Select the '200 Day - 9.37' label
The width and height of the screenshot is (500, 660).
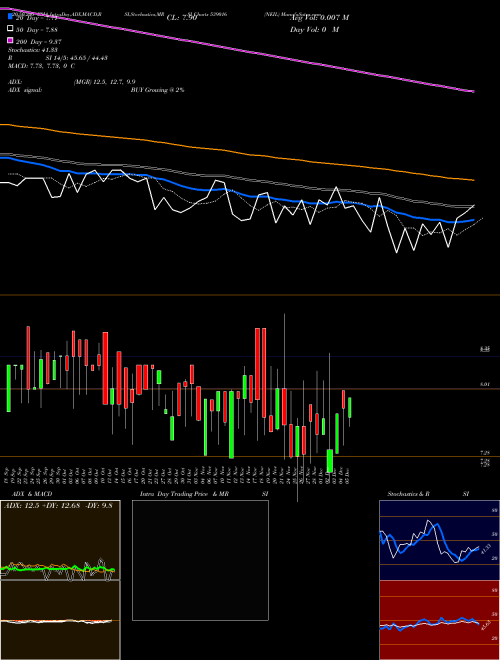(39, 41)
